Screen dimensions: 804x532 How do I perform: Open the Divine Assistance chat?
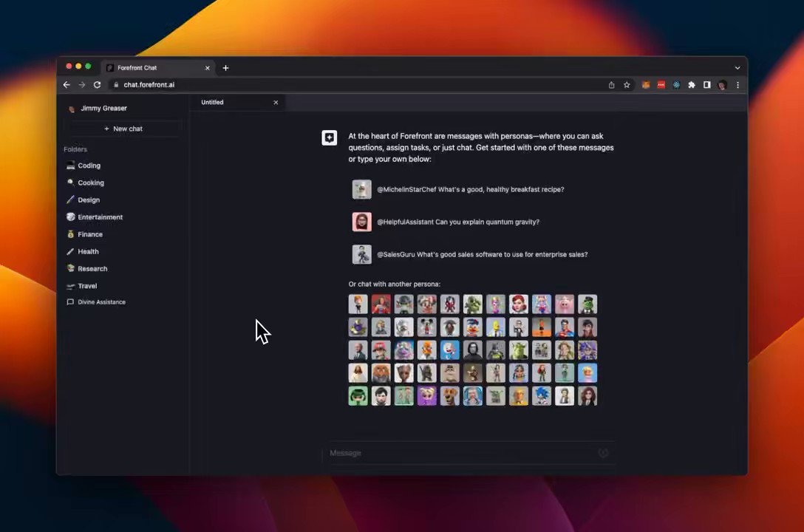pyautogui.click(x=96, y=302)
